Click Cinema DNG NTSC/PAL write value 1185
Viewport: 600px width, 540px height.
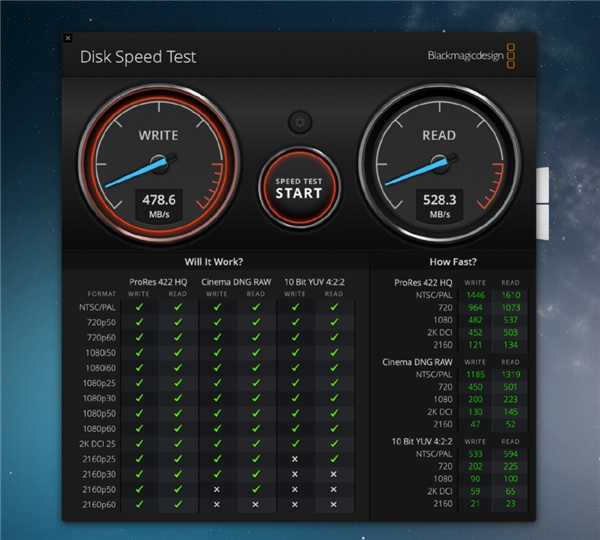click(x=475, y=374)
